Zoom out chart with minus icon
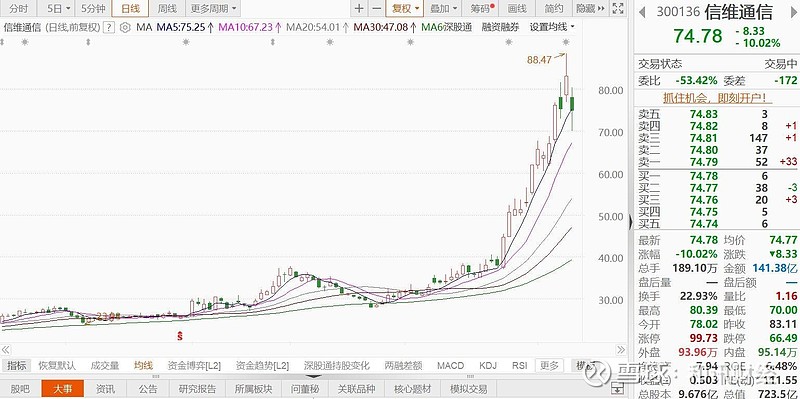Screen dimensions: 800x399 [x=377, y=8]
